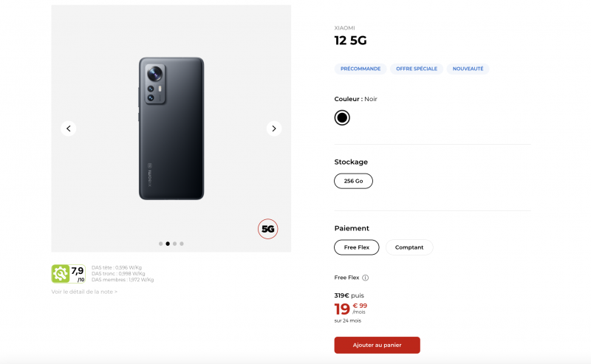Select the 256 Go storage option
Viewport: 591px width, 364px height.
point(354,181)
